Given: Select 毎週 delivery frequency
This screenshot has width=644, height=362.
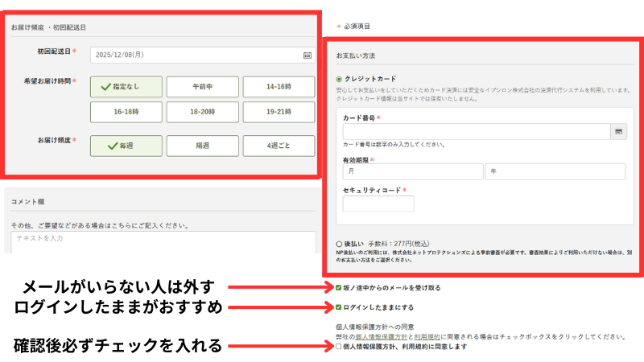Looking at the screenshot, I should (x=126, y=146).
